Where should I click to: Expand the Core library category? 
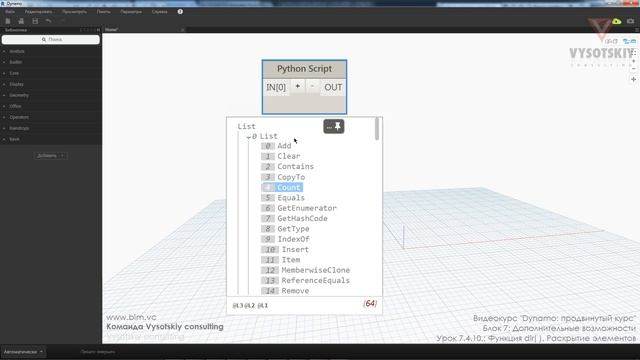click(14, 73)
